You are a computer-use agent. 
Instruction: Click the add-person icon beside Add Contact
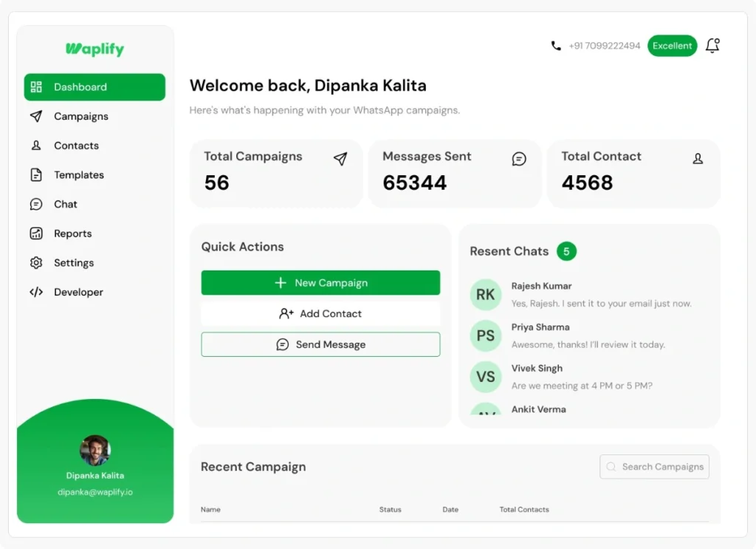[x=286, y=313]
